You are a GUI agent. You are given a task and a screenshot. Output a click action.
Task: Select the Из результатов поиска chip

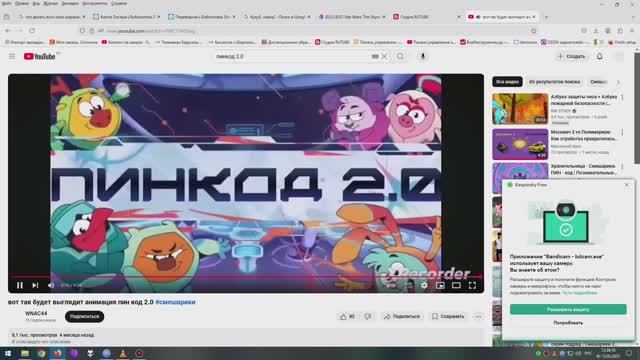[x=554, y=82]
